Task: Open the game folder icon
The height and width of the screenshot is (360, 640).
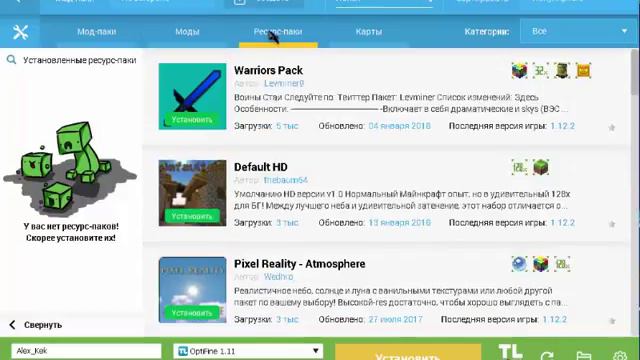Action: (584, 356)
